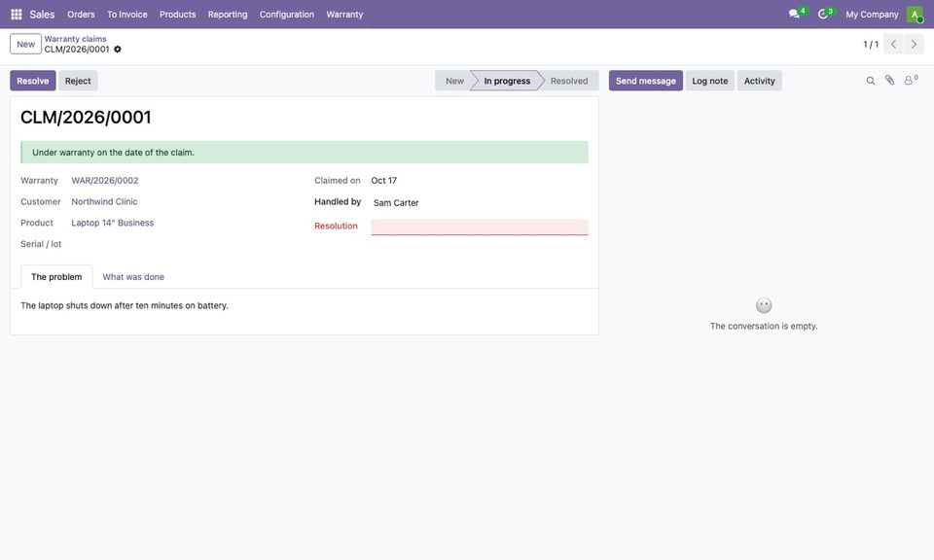Schedule an Activity from the chatter
934x560 pixels.
pyautogui.click(x=760, y=81)
